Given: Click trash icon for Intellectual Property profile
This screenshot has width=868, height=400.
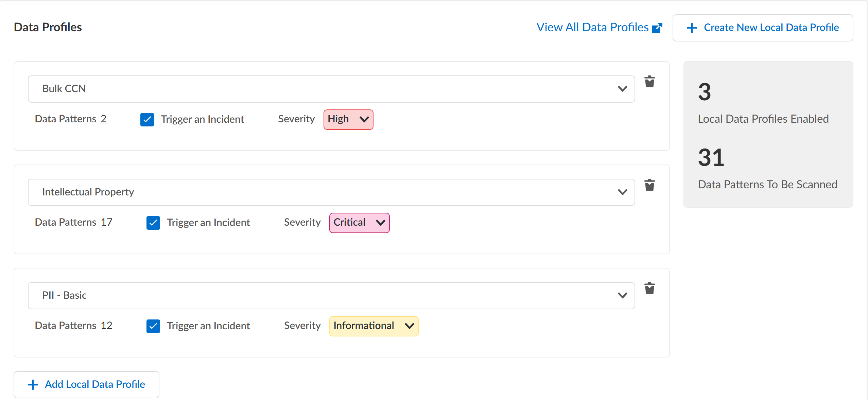Looking at the screenshot, I should (649, 185).
